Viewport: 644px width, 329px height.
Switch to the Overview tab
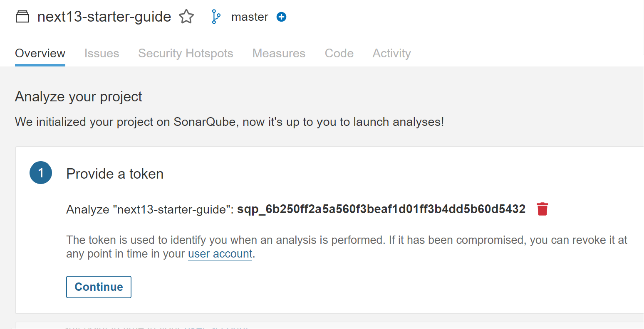tap(40, 54)
